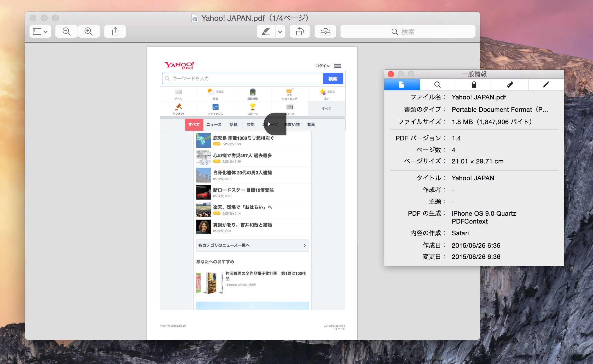Zoom in with the plus magnifier
593x364 pixels.
[89, 31]
